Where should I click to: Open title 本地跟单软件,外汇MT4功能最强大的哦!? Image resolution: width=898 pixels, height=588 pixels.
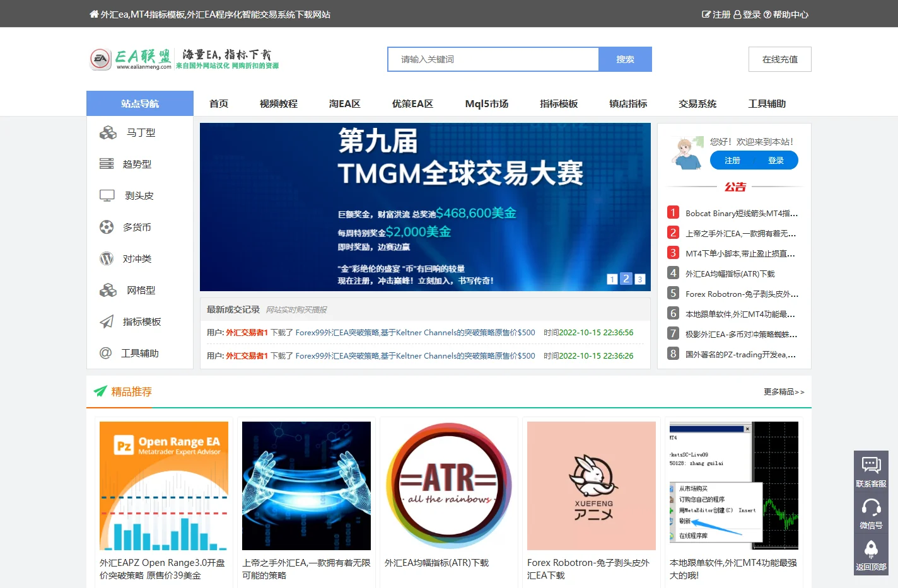(x=733, y=569)
